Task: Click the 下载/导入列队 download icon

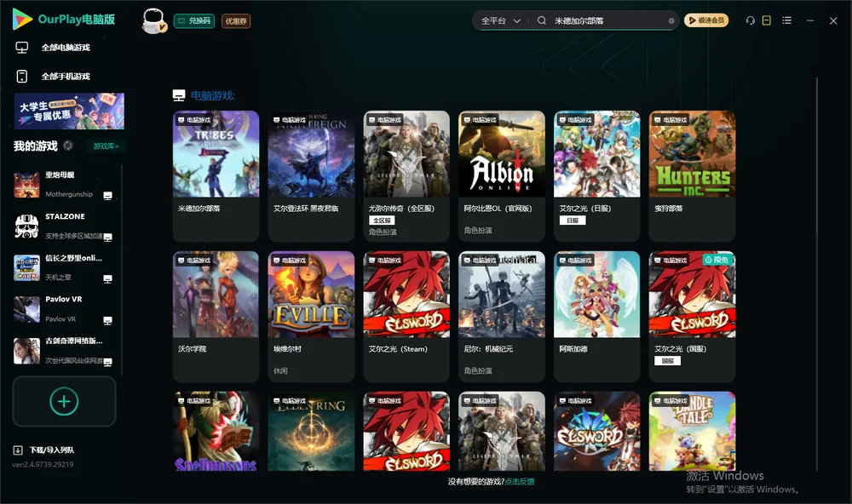Action: 18,450
